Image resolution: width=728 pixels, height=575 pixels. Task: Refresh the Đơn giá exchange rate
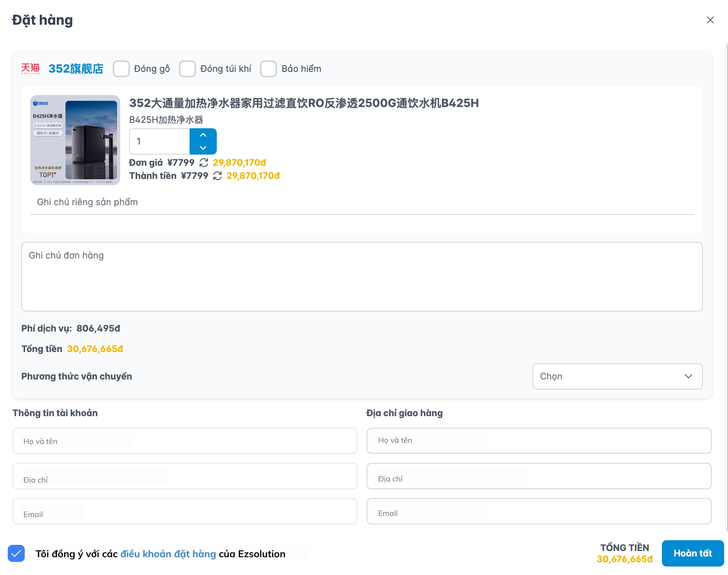(x=204, y=163)
